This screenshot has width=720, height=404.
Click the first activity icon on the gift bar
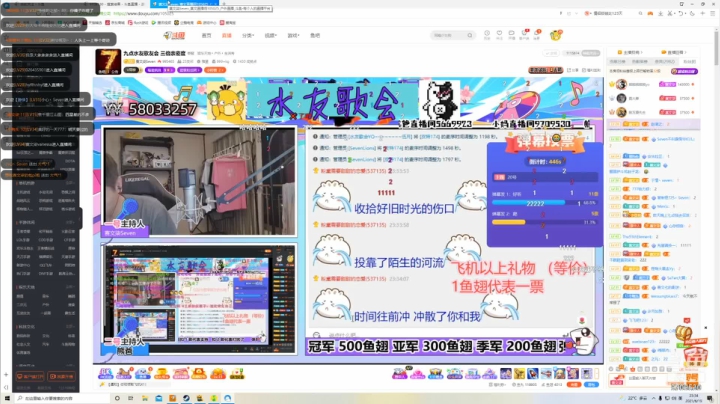coord(106,373)
